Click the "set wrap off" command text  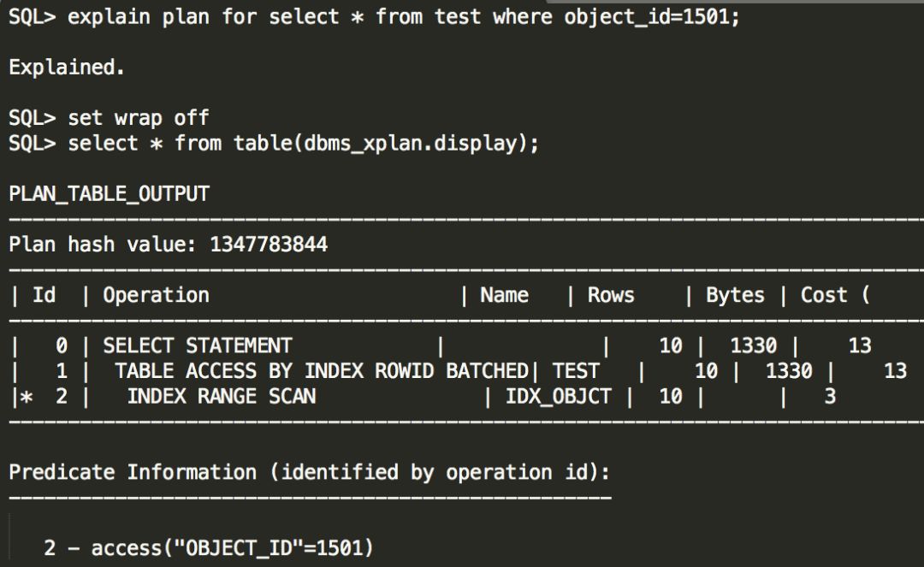[139, 117]
